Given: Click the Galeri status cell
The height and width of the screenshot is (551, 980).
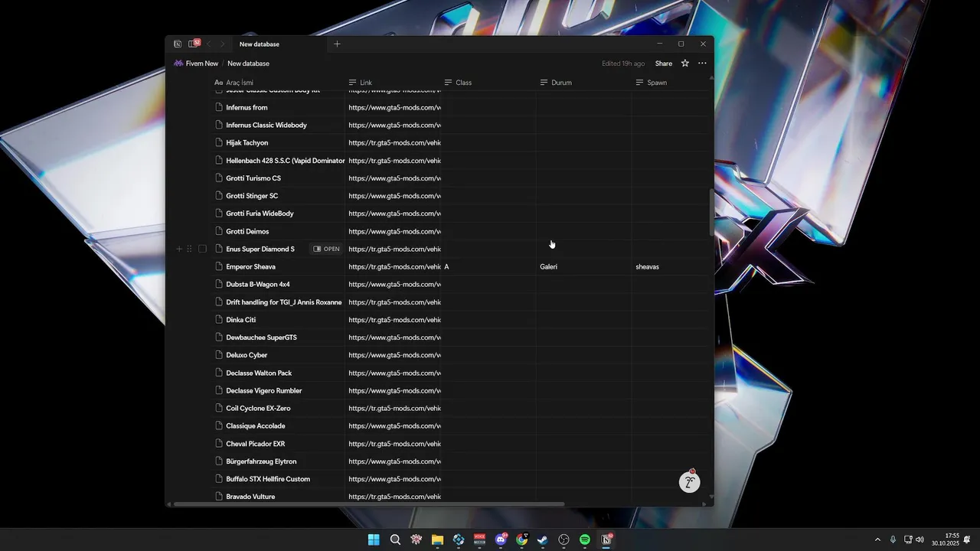Looking at the screenshot, I should pos(584,267).
